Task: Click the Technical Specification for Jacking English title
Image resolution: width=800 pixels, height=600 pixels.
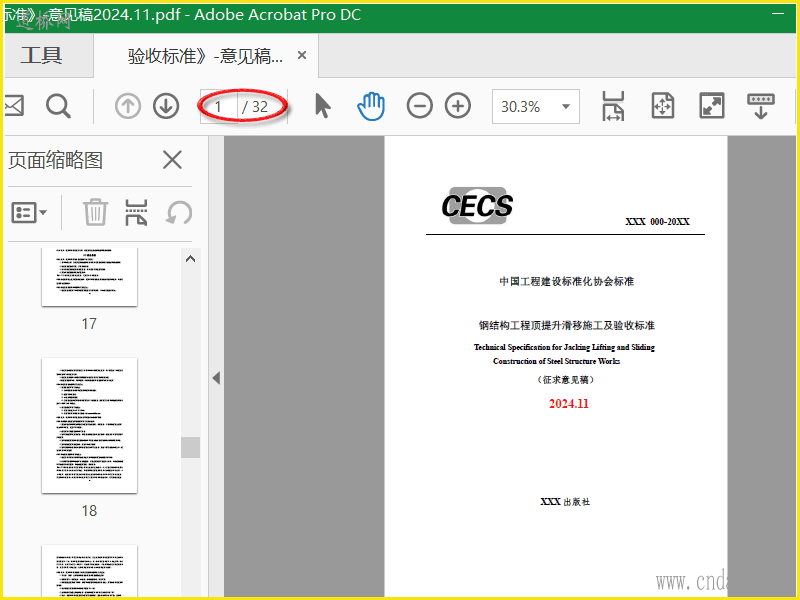Action: click(x=564, y=354)
